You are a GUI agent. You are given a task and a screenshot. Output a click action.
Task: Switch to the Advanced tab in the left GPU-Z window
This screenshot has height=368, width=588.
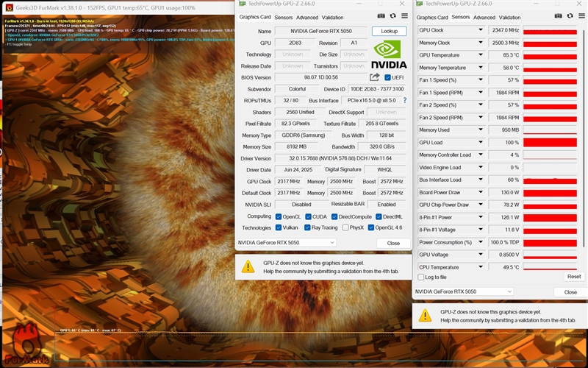coord(306,17)
